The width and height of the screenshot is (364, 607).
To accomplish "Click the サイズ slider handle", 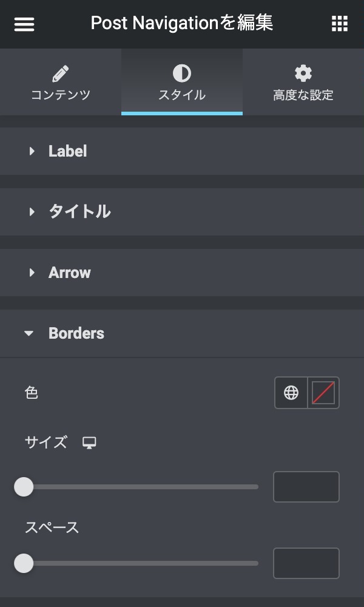I will pos(24,487).
